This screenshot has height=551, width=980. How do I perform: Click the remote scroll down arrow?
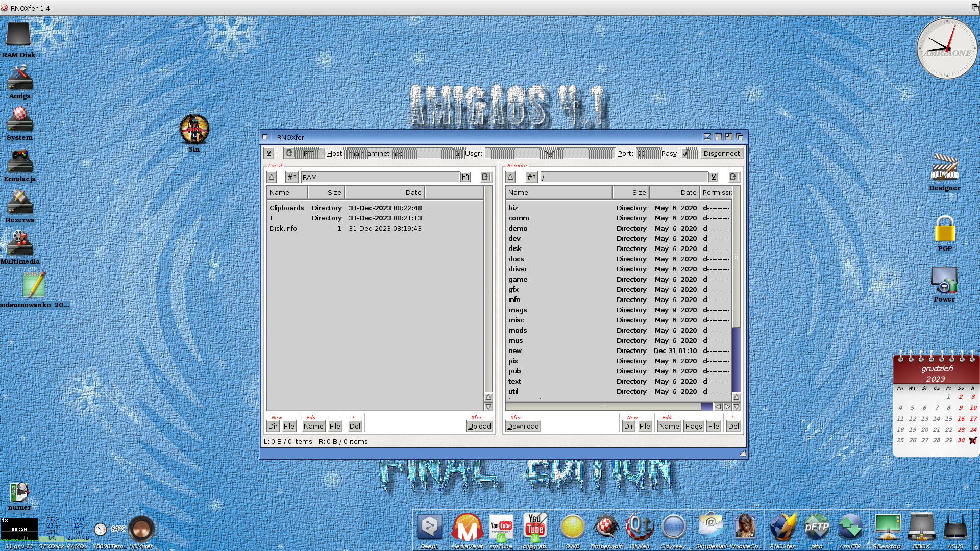pos(736,407)
